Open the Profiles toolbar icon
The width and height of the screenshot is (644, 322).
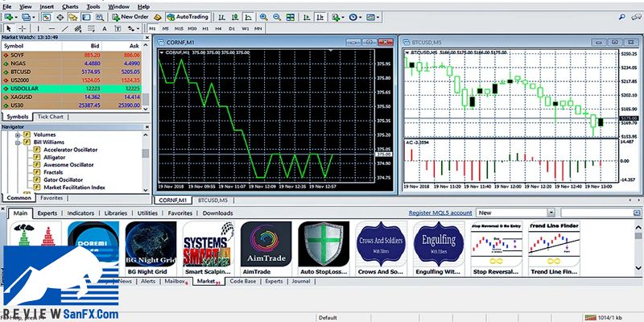[x=27, y=17]
